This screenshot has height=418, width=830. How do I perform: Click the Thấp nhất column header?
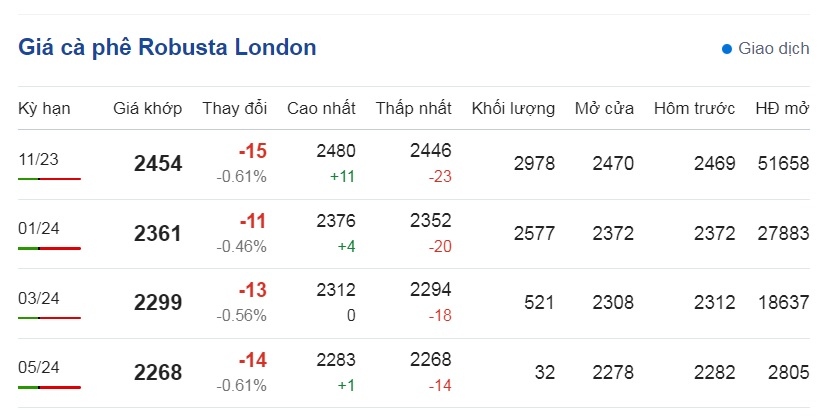413,108
